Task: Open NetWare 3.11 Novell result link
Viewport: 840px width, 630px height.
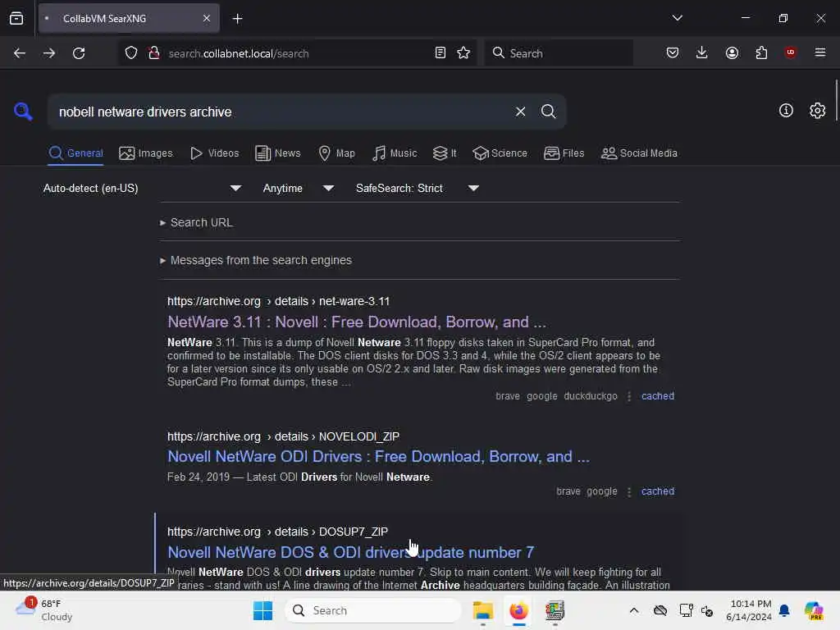Action: coord(357,322)
